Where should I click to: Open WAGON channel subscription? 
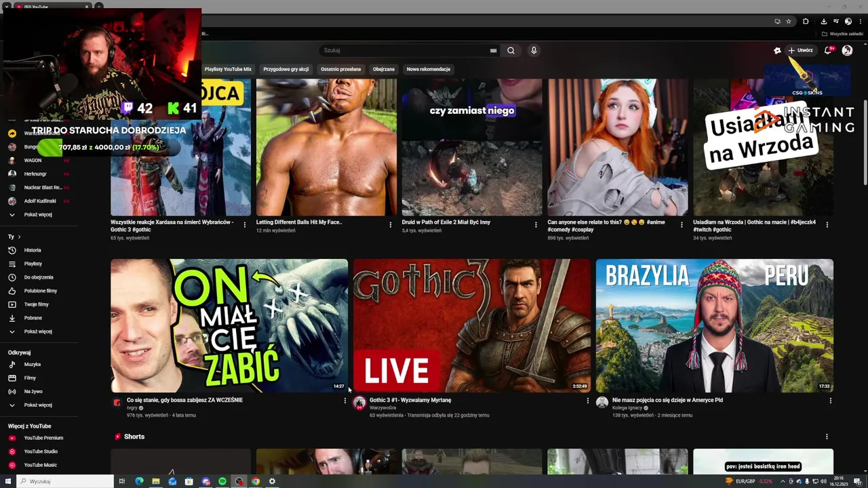click(33, 161)
